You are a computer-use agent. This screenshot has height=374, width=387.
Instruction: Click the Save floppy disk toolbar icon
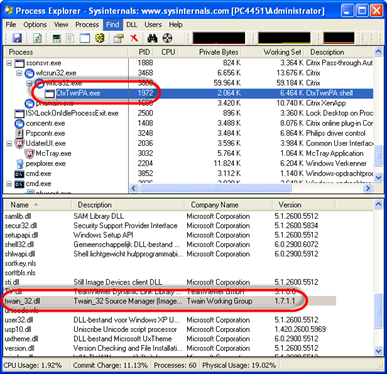tap(17, 38)
